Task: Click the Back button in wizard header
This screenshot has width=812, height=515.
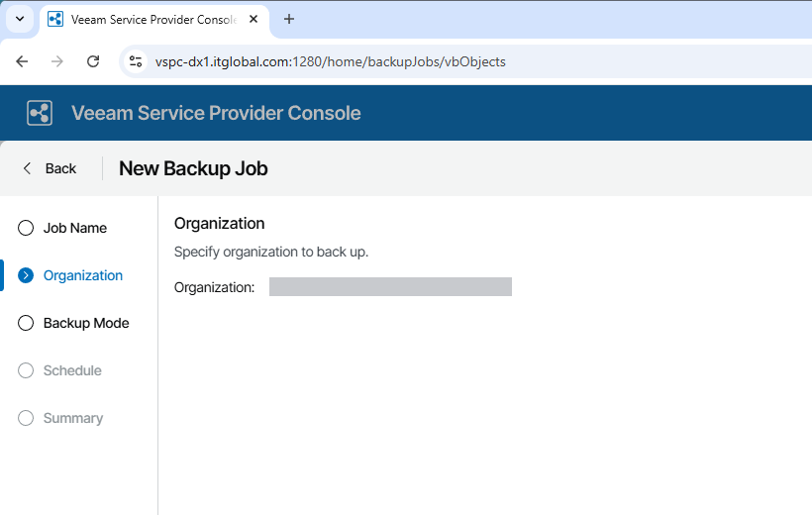Action: point(50,168)
